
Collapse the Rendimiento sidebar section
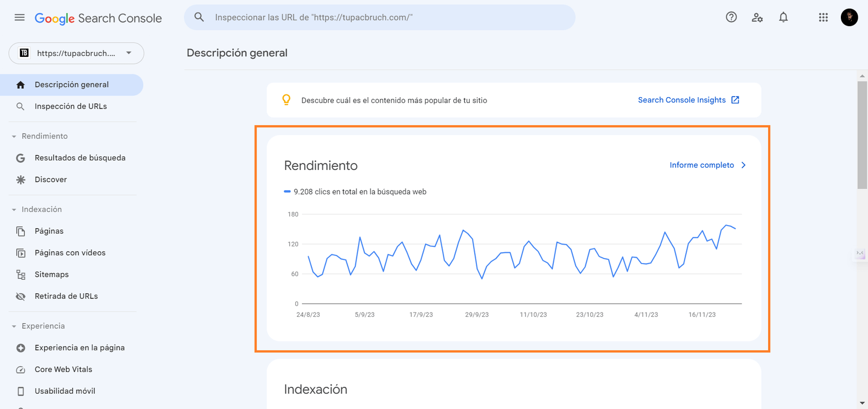pyautogui.click(x=14, y=136)
